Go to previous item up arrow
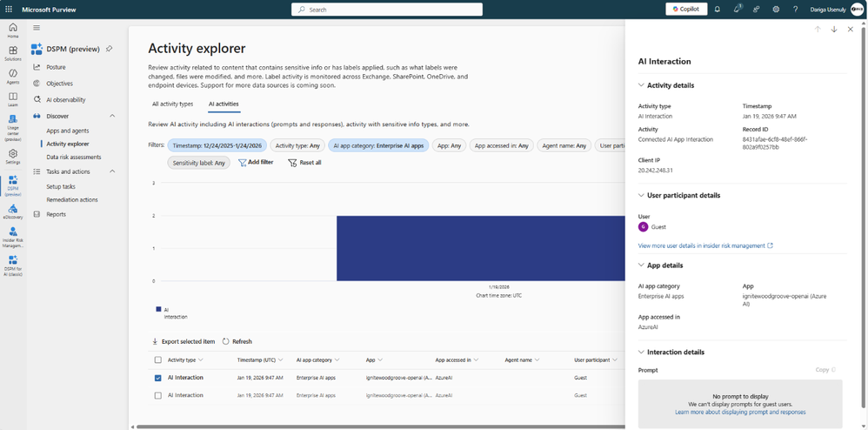The height and width of the screenshot is (430, 868). [817, 30]
